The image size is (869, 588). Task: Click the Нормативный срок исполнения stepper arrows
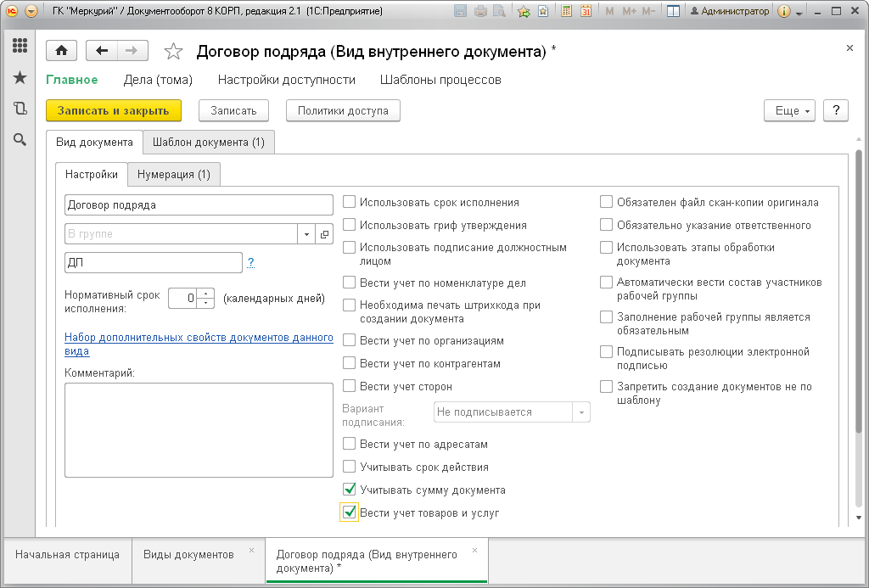pos(205,298)
